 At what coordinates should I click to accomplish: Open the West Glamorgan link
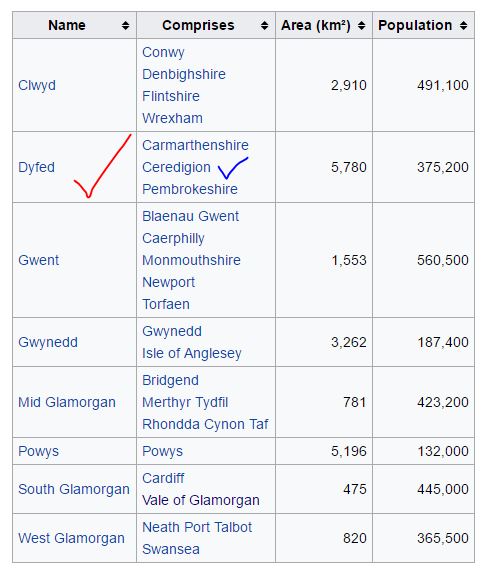(71, 538)
